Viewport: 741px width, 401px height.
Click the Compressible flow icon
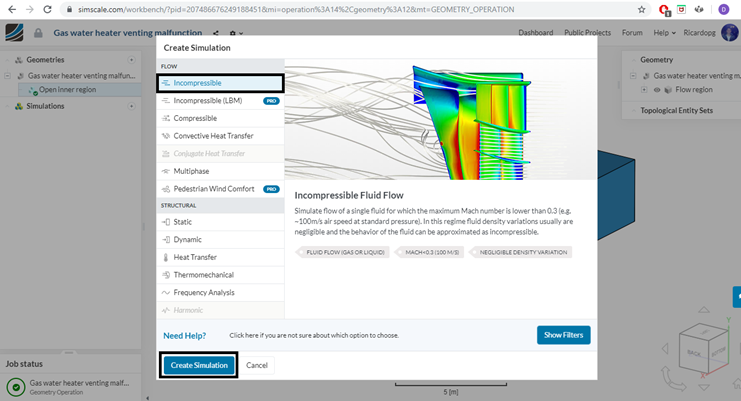pos(165,118)
